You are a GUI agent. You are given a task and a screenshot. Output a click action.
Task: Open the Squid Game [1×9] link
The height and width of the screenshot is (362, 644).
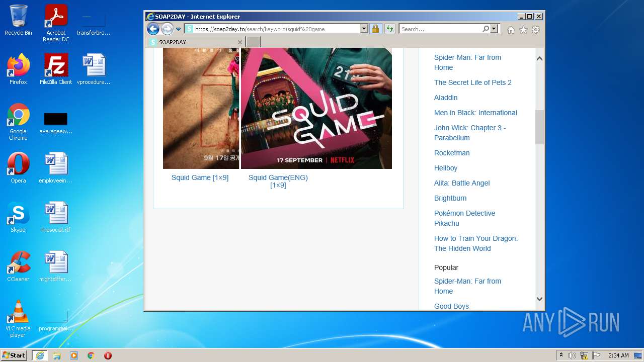[200, 177]
